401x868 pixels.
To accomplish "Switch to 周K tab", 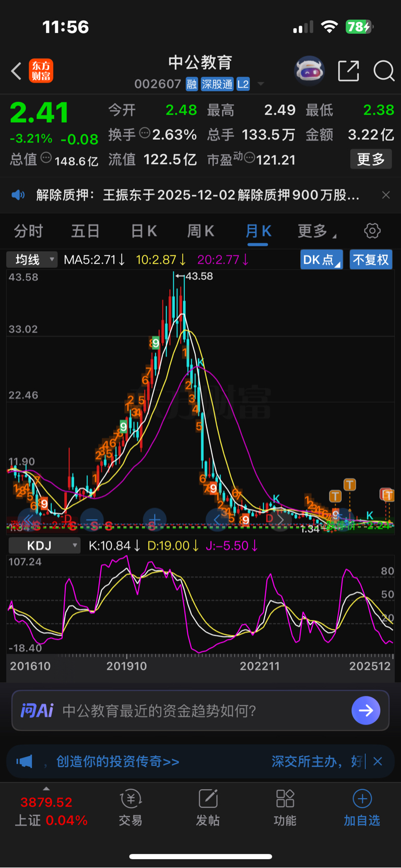I will click(x=200, y=231).
